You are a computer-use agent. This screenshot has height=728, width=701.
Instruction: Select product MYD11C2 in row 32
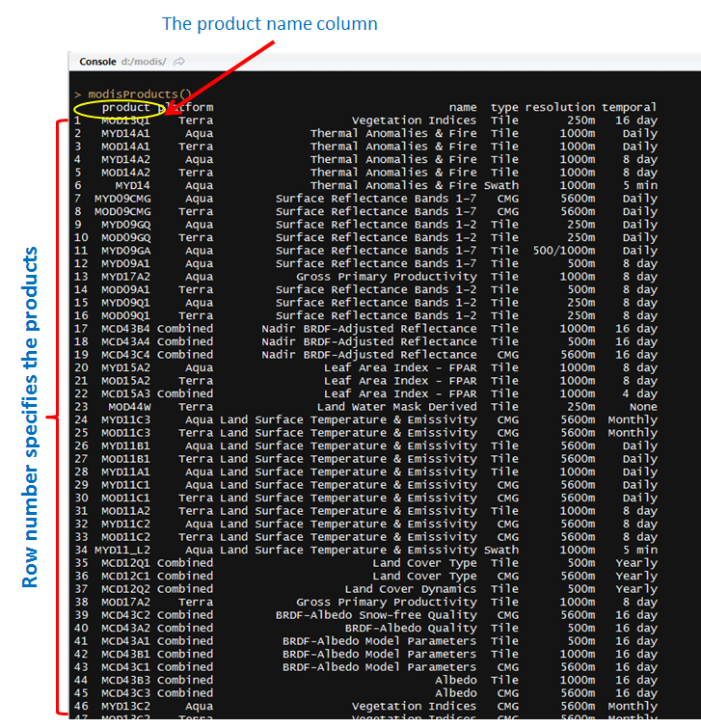125,524
